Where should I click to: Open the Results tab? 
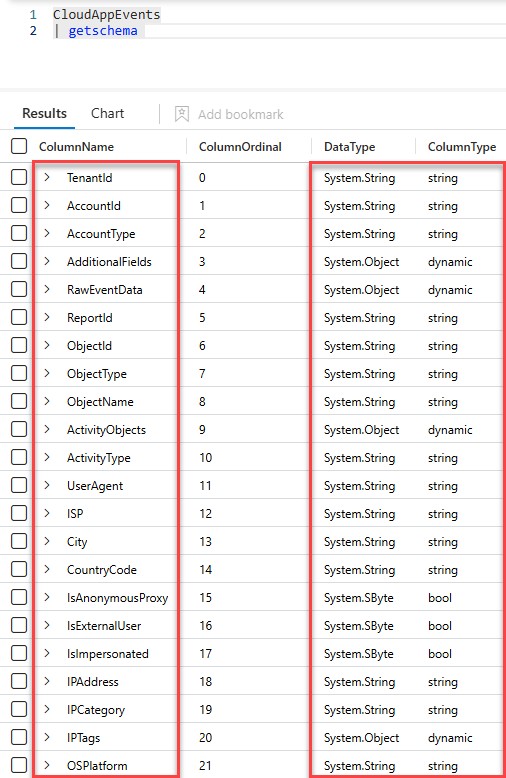point(44,114)
